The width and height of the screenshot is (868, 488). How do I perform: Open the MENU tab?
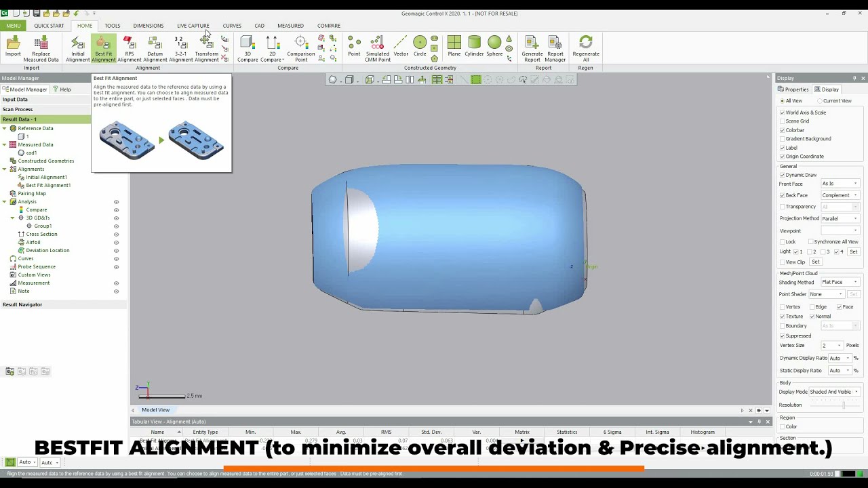(14, 26)
